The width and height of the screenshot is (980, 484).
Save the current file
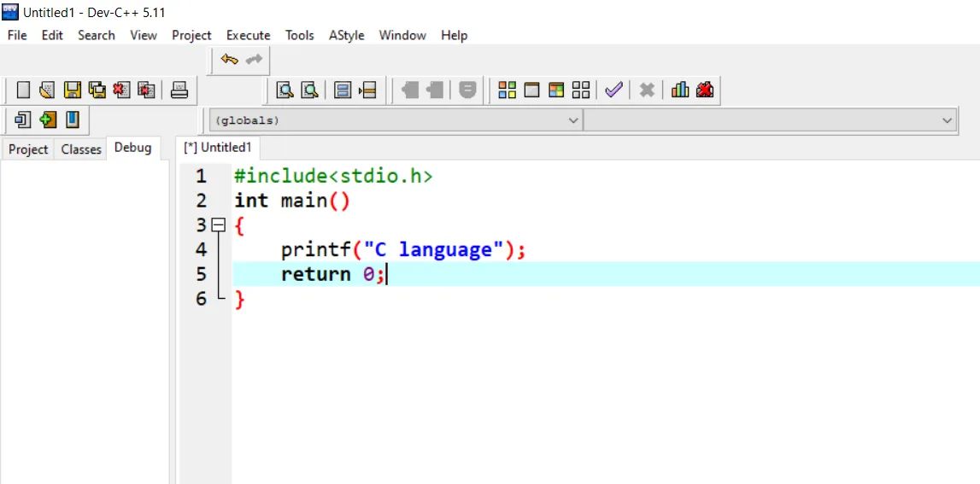coord(73,90)
